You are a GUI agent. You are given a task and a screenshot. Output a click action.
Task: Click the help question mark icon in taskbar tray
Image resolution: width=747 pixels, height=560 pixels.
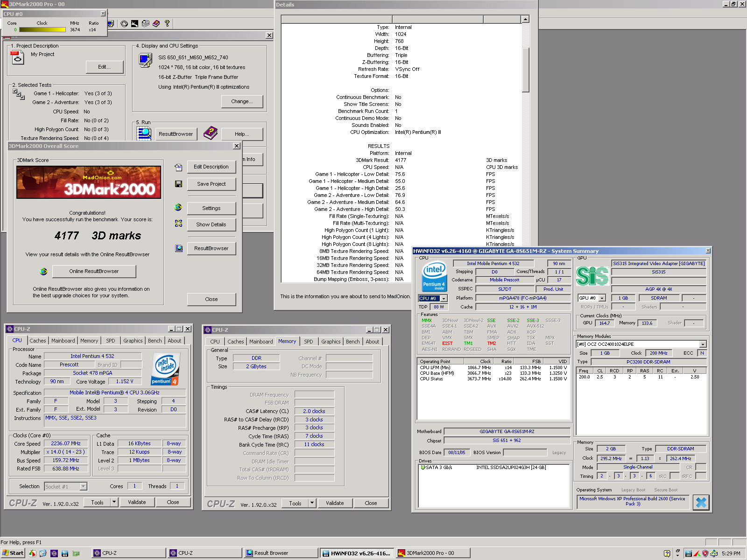pyautogui.click(x=667, y=553)
